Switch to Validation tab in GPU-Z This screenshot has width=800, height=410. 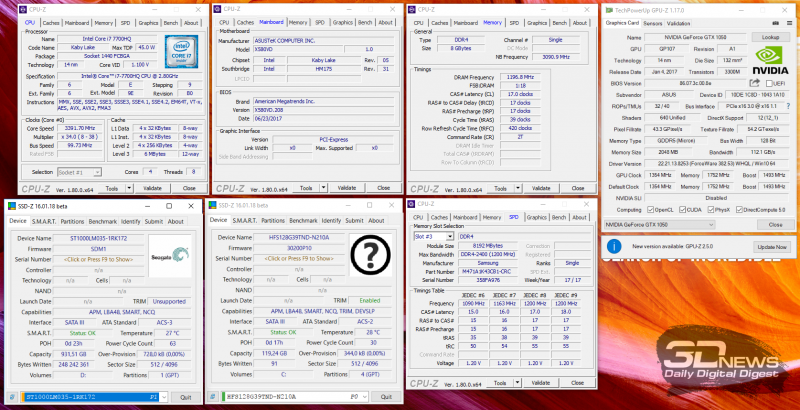[x=679, y=23]
